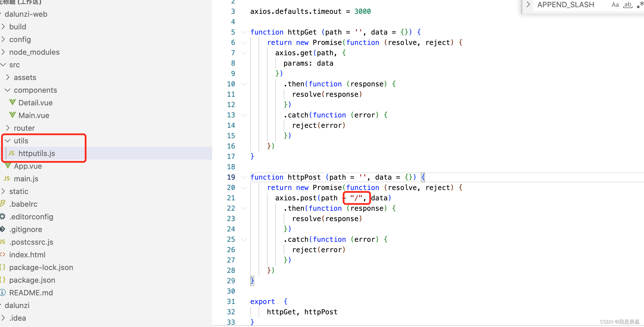Viewport: 644px width, 327px height.
Task: Click the gear icon of .editorconfig
Action: [x=3, y=216]
